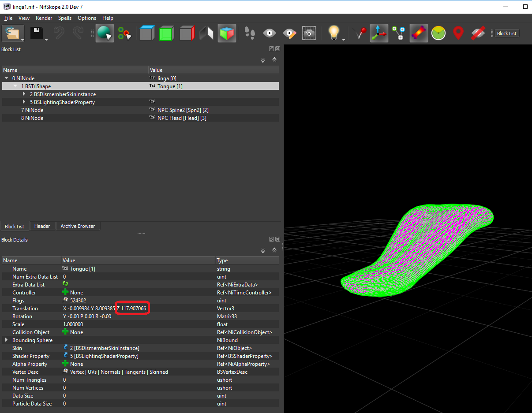Switch to top view blue cube

point(147,33)
